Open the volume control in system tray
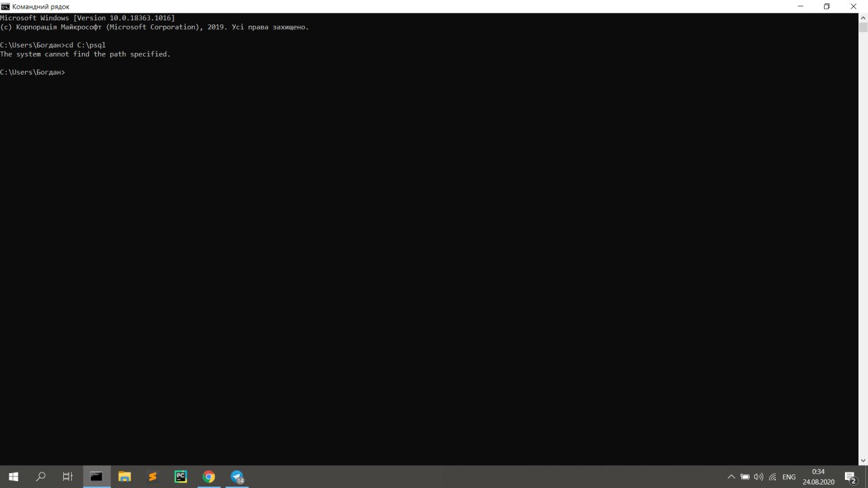Viewport: 868px width, 488px height. 758,477
